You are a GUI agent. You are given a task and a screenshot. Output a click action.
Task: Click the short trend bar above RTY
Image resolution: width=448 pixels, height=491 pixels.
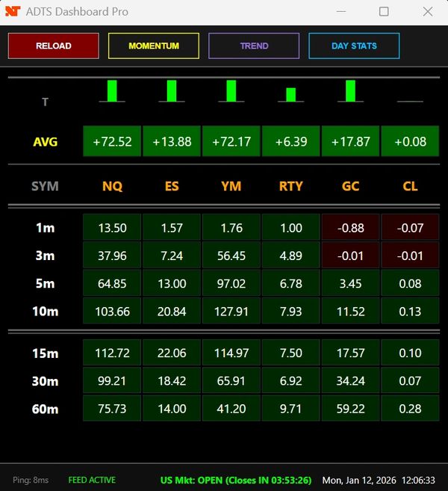[291, 94]
